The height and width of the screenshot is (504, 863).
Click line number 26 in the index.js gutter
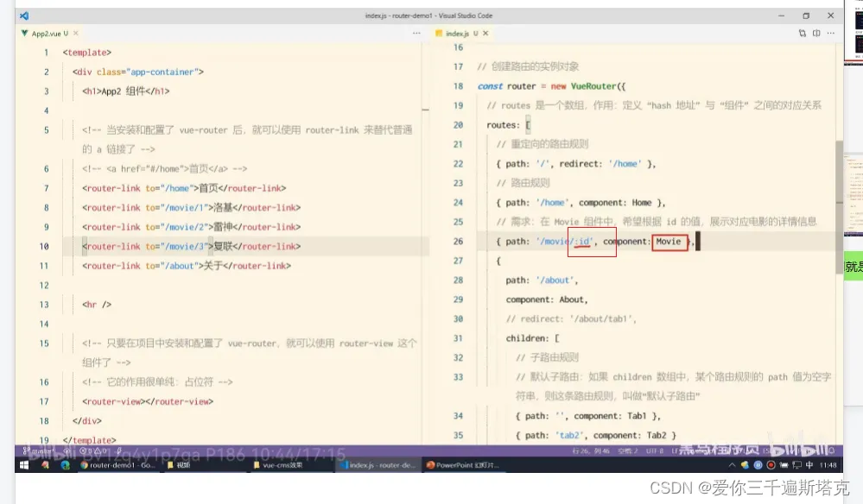pos(458,242)
